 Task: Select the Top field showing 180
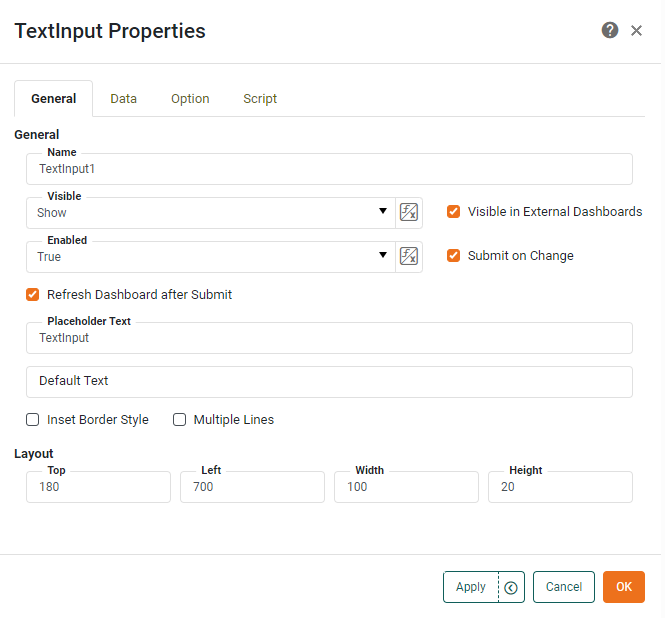(x=98, y=487)
